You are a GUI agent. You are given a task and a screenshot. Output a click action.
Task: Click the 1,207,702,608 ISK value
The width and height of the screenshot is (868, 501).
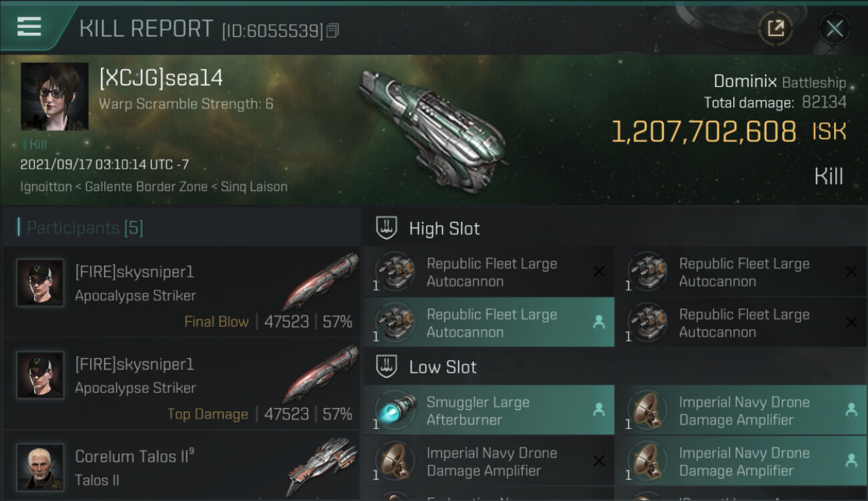704,132
